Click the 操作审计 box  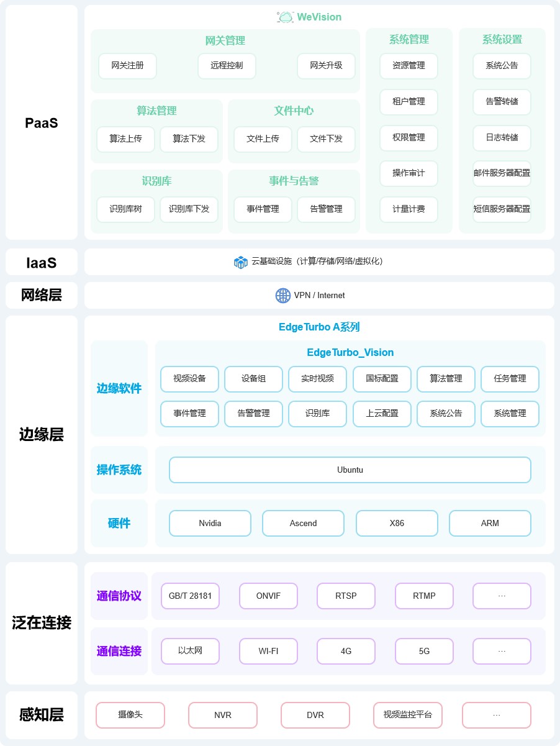click(x=409, y=173)
